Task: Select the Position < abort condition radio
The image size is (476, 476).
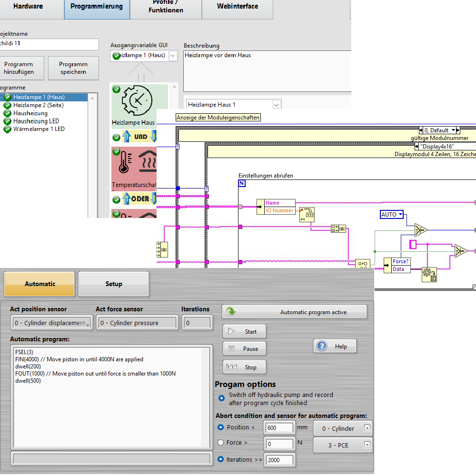Action: tap(221, 427)
